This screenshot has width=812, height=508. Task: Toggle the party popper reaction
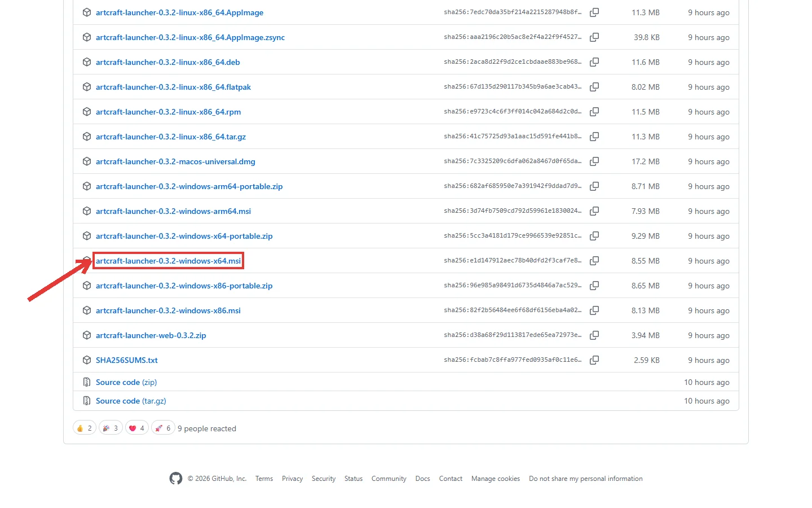coord(111,428)
